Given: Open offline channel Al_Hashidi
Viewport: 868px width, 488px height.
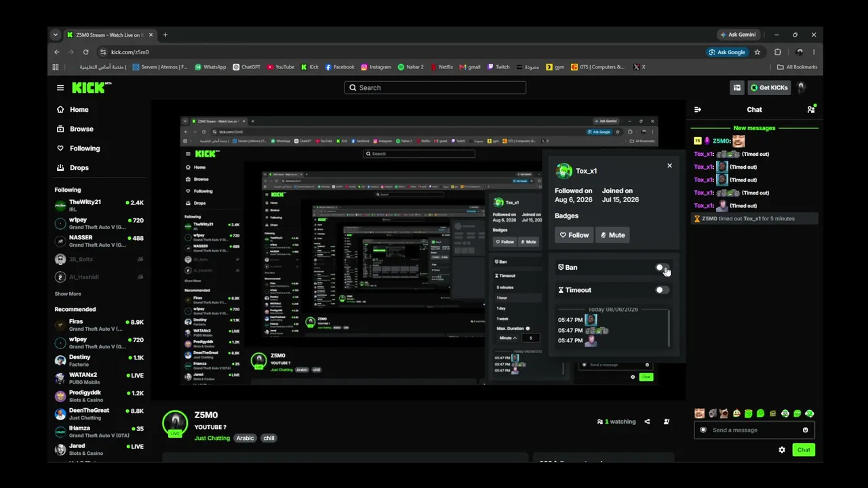Looking at the screenshot, I should [99, 277].
